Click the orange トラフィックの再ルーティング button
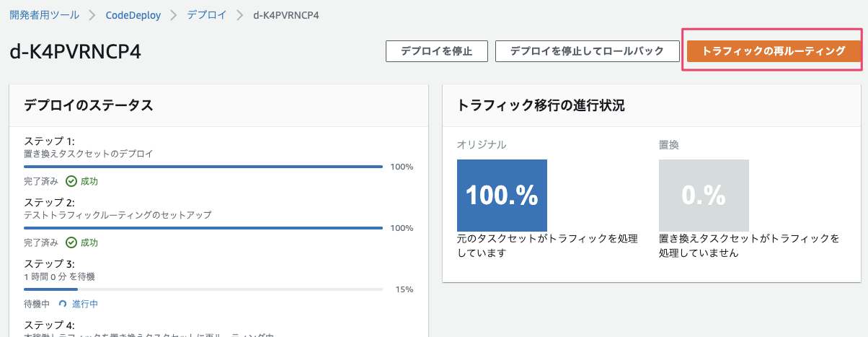The height and width of the screenshot is (337, 868). (774, 51)
